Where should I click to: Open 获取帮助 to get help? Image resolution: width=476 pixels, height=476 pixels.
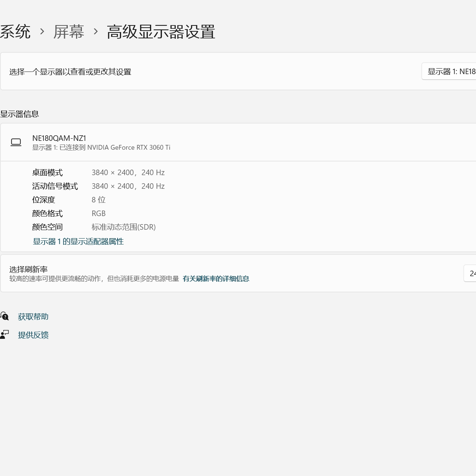33,316
